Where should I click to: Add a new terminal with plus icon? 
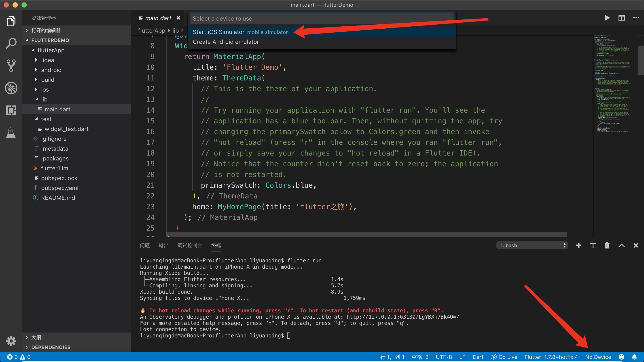coord(578,245)
